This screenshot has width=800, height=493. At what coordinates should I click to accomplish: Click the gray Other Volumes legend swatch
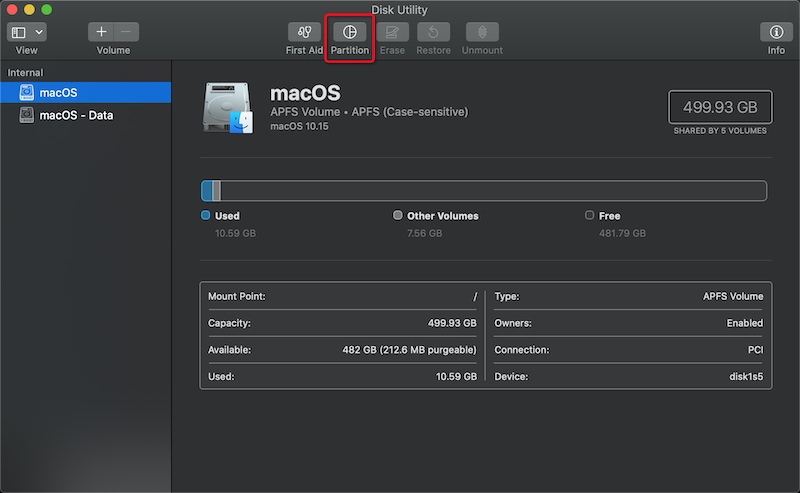398,215
